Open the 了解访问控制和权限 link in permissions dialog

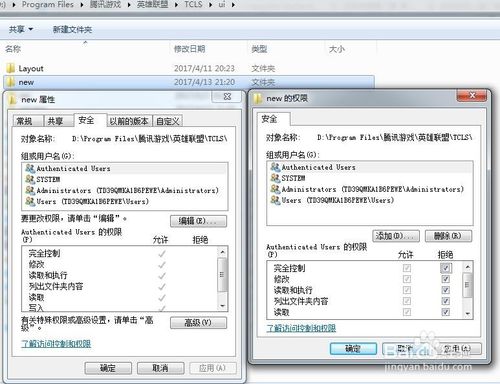pyautogui.click(x=301, y=328)
